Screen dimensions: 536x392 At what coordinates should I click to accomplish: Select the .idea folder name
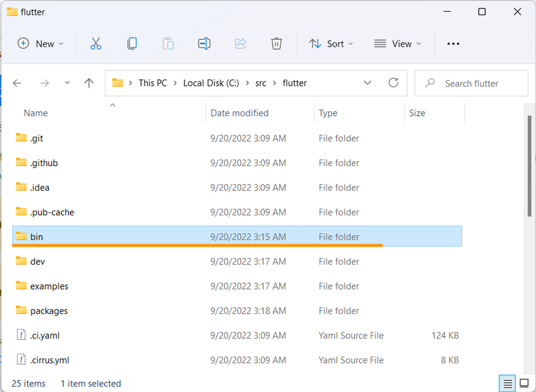point(40,188)
